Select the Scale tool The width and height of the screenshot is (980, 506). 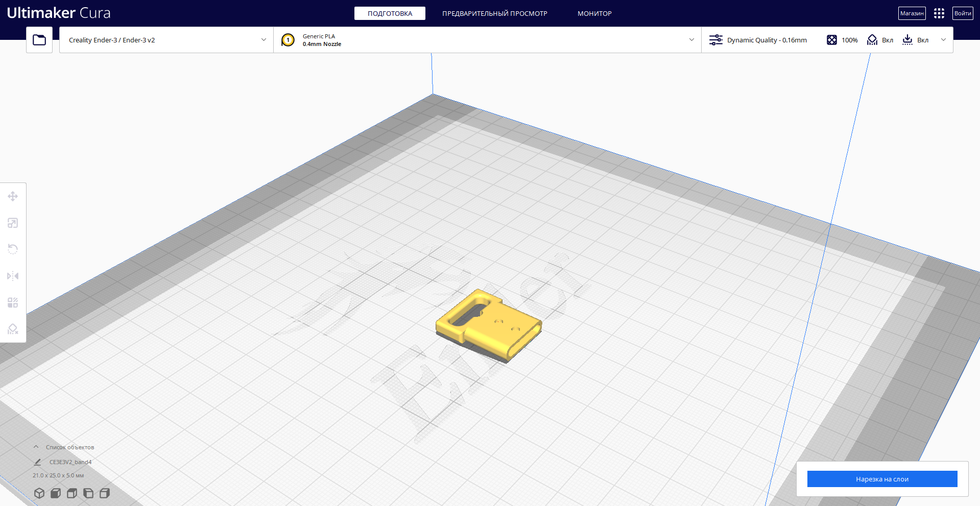tap(13, 223)
